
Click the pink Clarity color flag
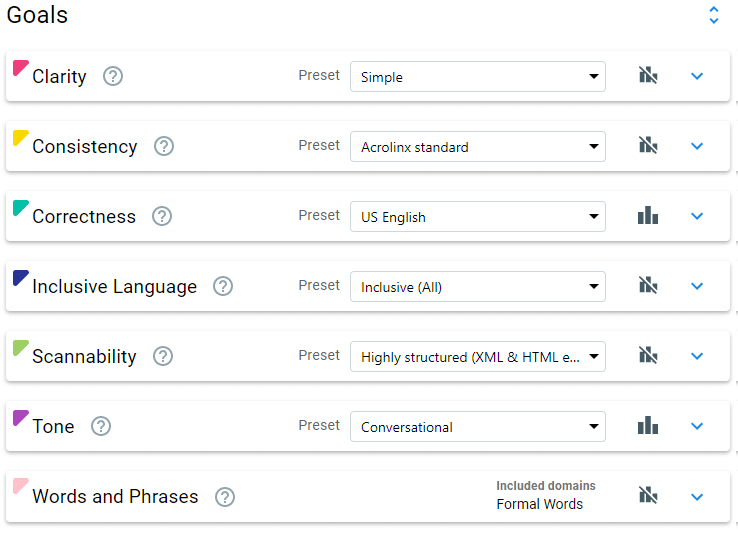pos(20,68)
